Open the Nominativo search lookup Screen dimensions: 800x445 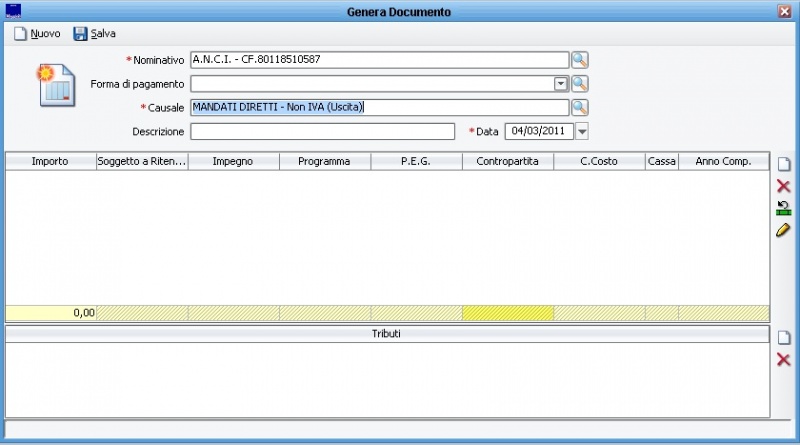579,59
